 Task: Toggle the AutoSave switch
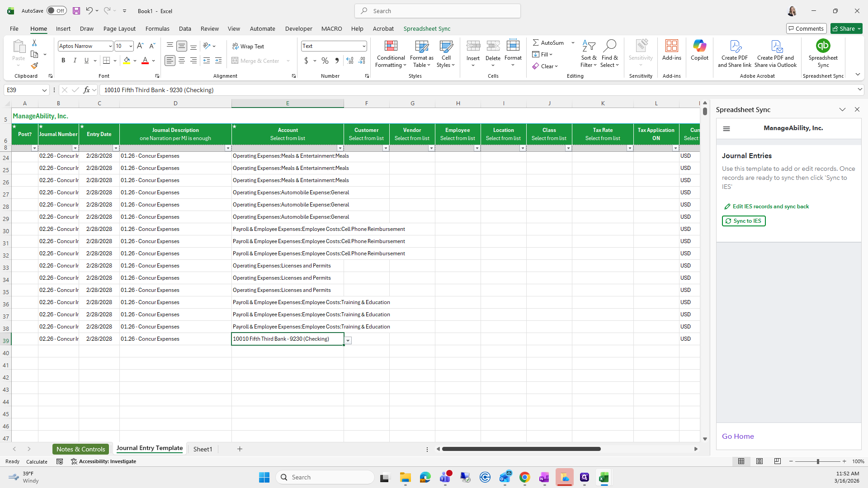coord(57,11)
